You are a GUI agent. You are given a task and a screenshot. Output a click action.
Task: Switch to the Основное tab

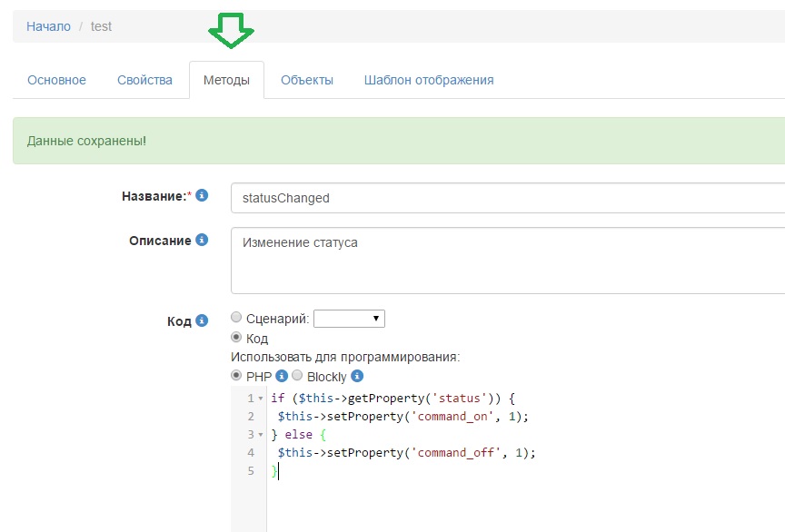[56, 80]
